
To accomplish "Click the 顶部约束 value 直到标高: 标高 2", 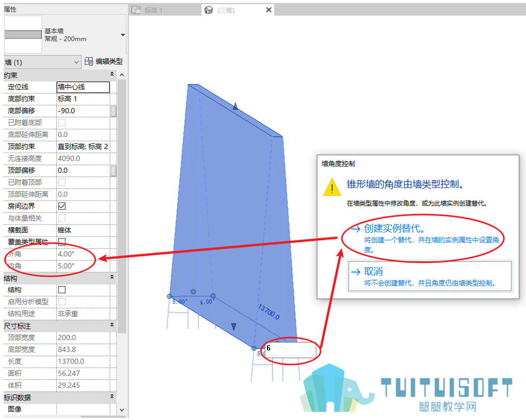I will click(x=83, y=147).
